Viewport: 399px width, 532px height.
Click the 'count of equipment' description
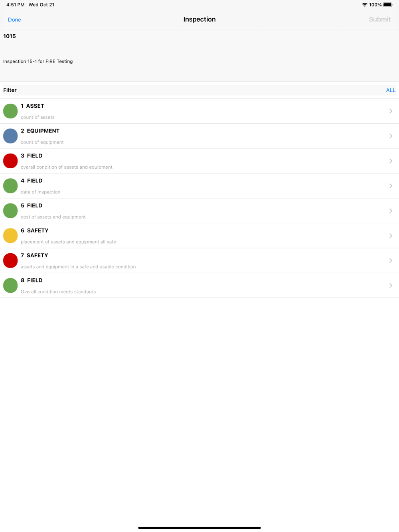coord(42,142)
